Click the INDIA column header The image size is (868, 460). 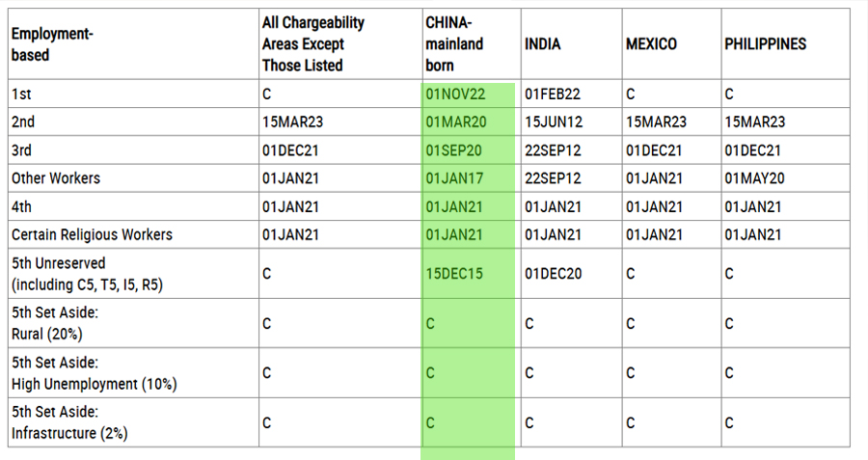[543, 44]
